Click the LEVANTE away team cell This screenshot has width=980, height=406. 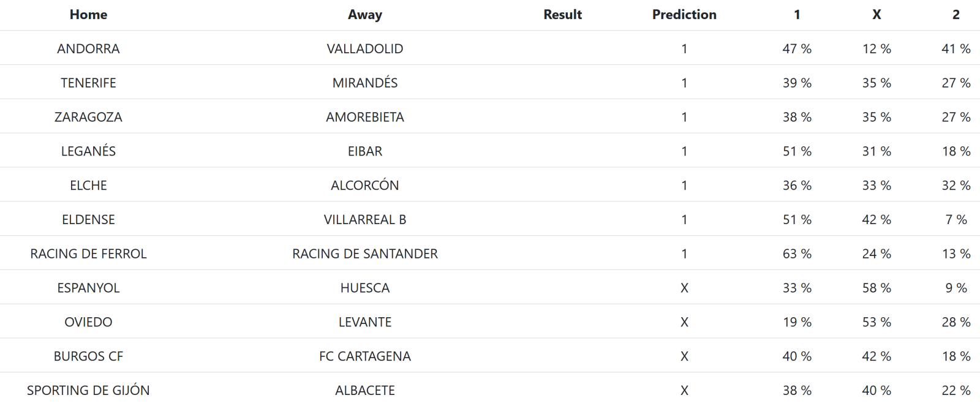(364, 322)
